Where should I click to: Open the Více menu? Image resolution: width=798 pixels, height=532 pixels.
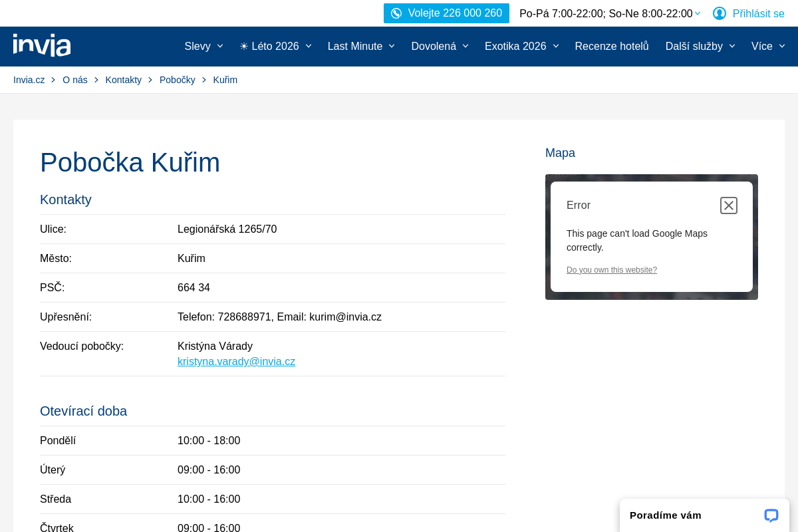click(762, 47)
